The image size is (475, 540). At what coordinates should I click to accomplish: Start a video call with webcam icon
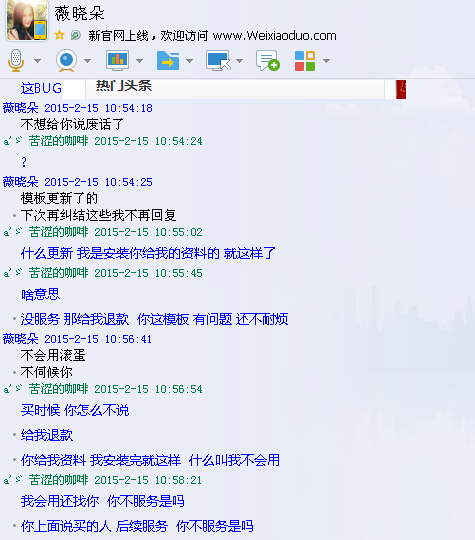pos(66,61)
